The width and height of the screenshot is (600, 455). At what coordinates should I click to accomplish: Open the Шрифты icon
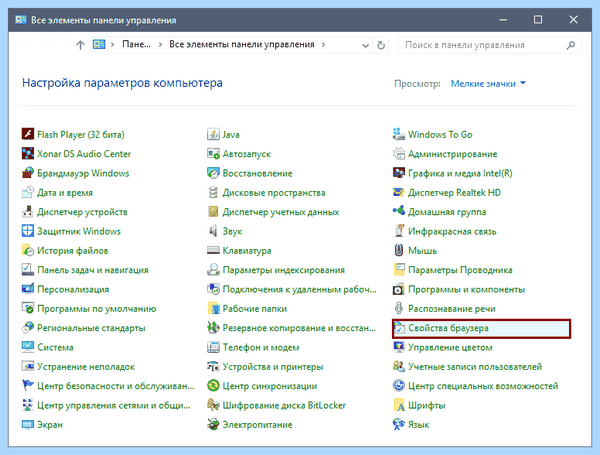[399, 405]
